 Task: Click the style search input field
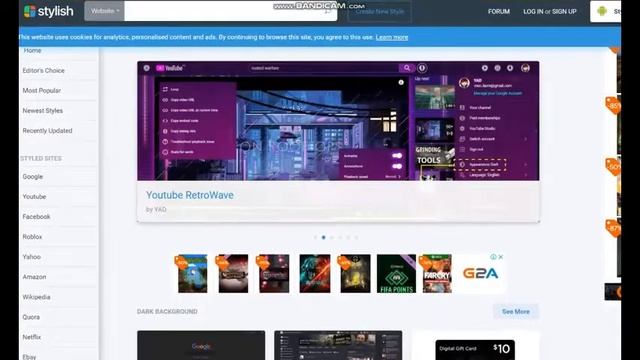231,11
